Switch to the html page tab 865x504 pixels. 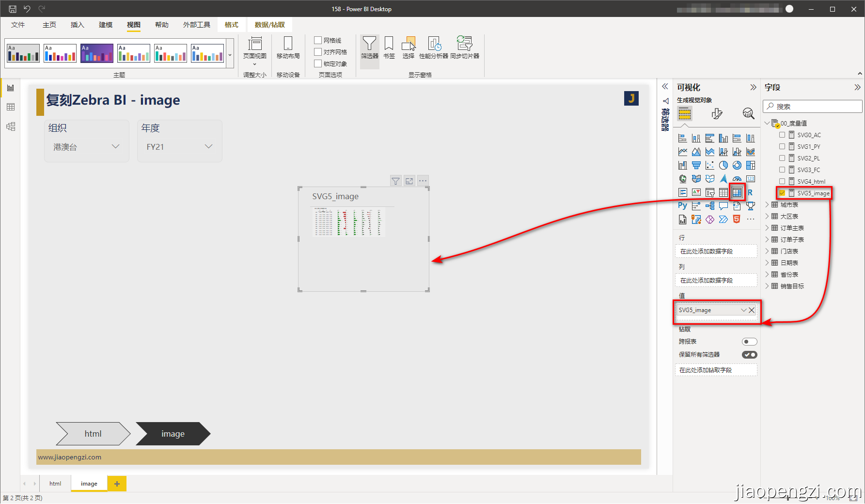click(x=55, y=484)
